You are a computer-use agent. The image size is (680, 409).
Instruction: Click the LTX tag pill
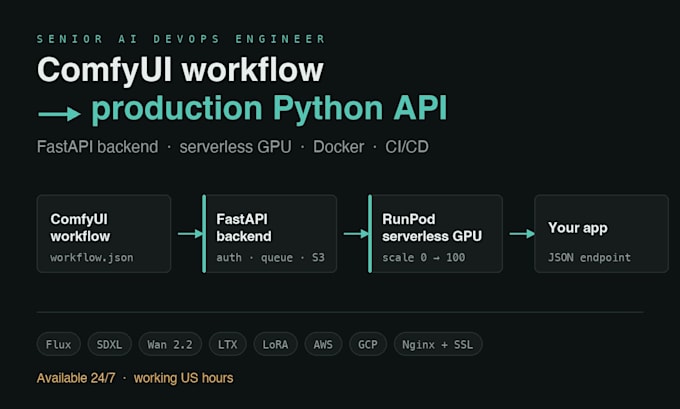[228, 344]
